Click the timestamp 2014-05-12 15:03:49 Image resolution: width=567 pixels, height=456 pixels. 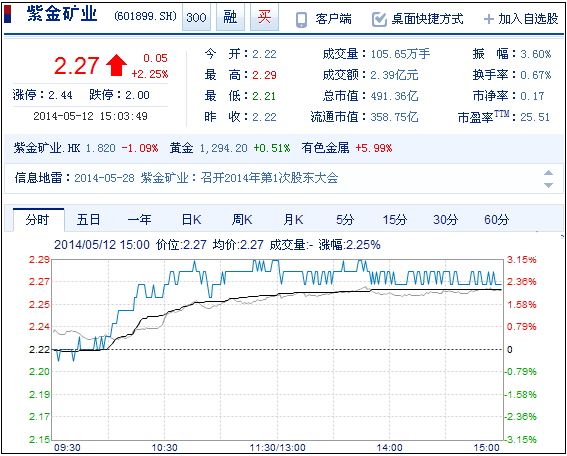[x=90, y=116]
